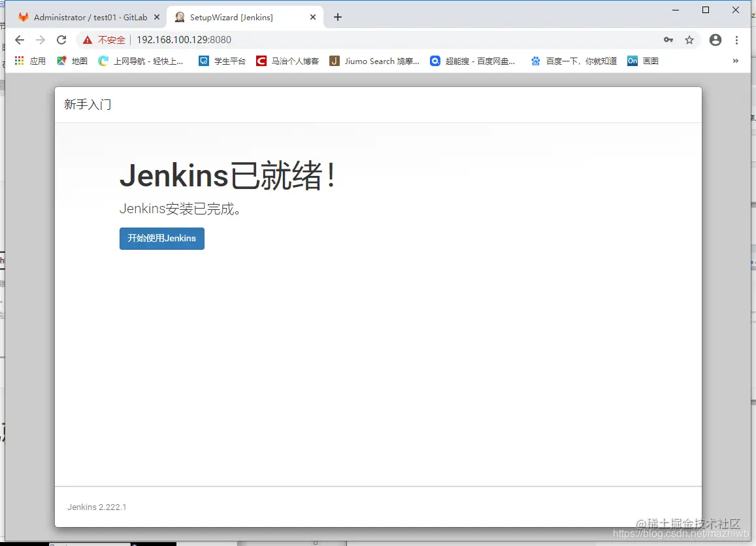Select the 学生平台 bookmark icon
The width and height of the screenshot is (756, 546).
205,61
